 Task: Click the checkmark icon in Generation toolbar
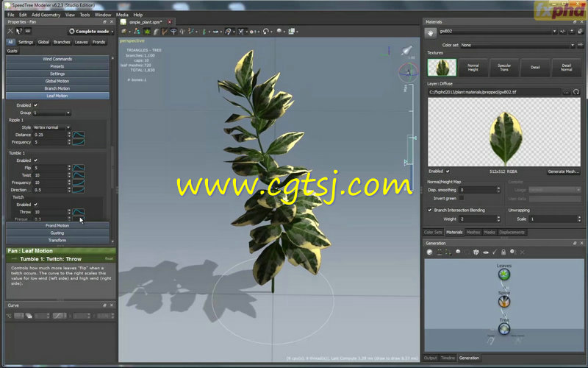pyautogui.click(x=495, y=252)
